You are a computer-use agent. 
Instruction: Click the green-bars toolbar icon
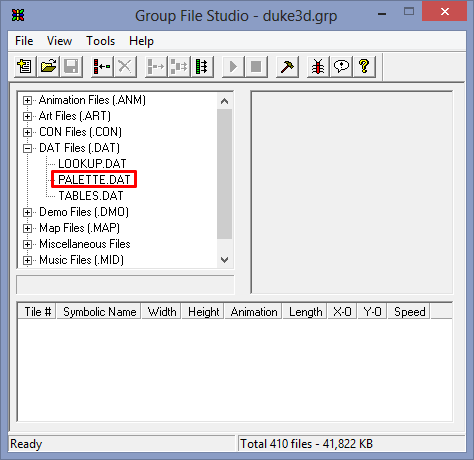click(x=202, y=67)
